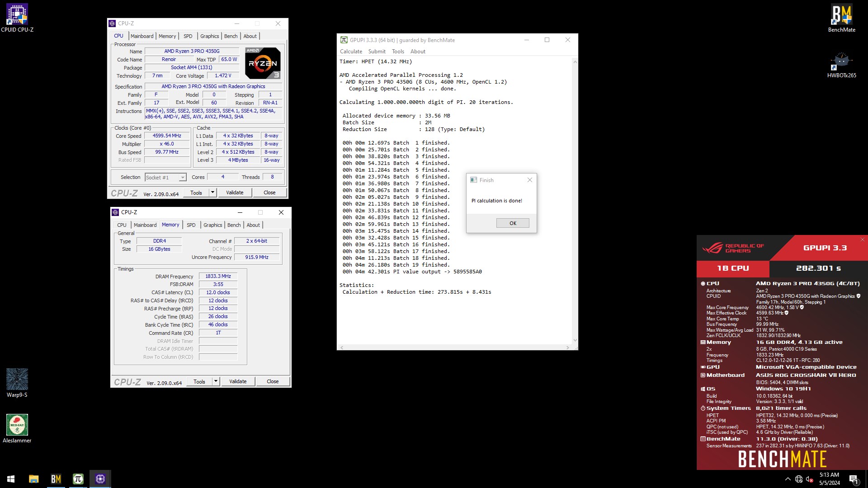The image size is (868, 488).
Task: Select the Mainboard tab in upper CPU-Z
Action: point(142,36)
